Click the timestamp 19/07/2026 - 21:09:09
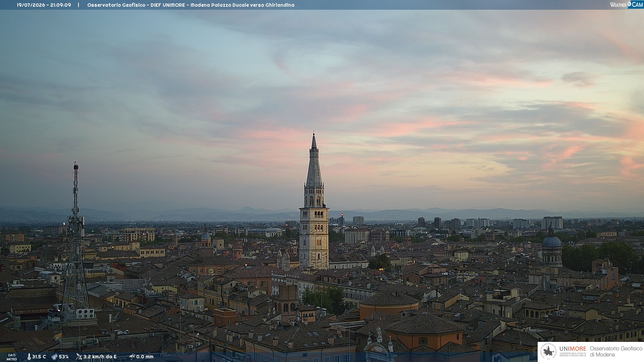The width and height of the screenshot is (644, 362). (x=44, y=5)
